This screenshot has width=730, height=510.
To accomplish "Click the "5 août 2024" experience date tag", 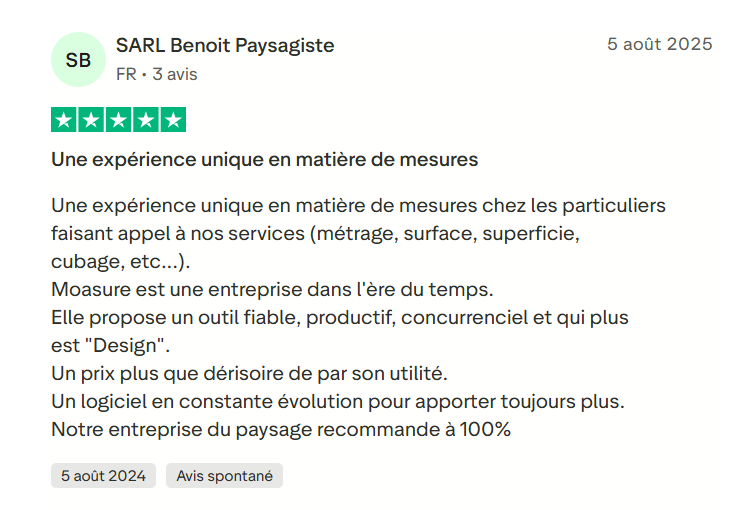I will 103,476.
